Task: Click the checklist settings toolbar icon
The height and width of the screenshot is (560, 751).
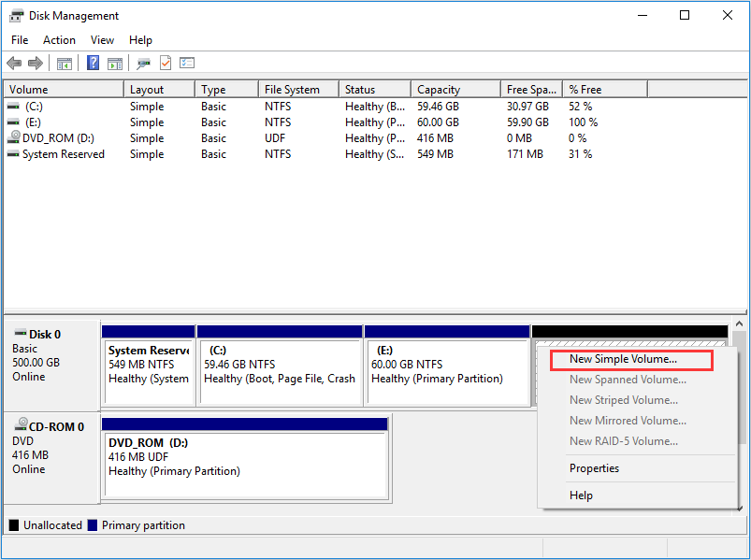Action: (187, 64)
